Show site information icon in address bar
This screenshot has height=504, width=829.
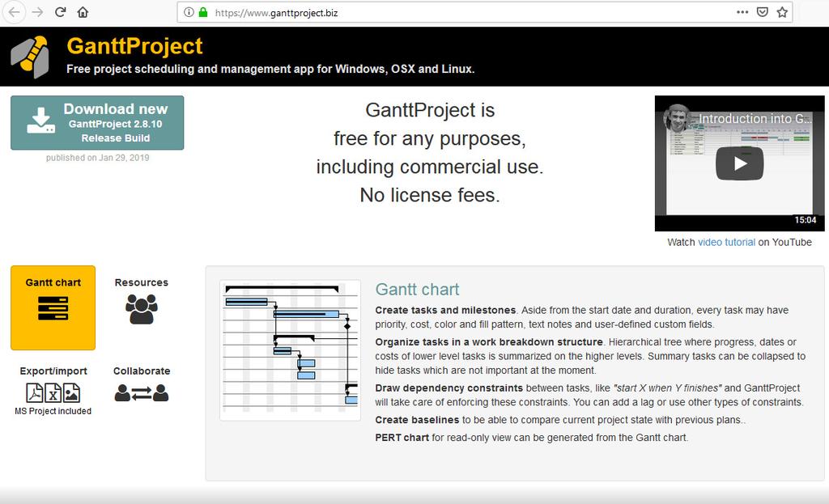[189, 12]
